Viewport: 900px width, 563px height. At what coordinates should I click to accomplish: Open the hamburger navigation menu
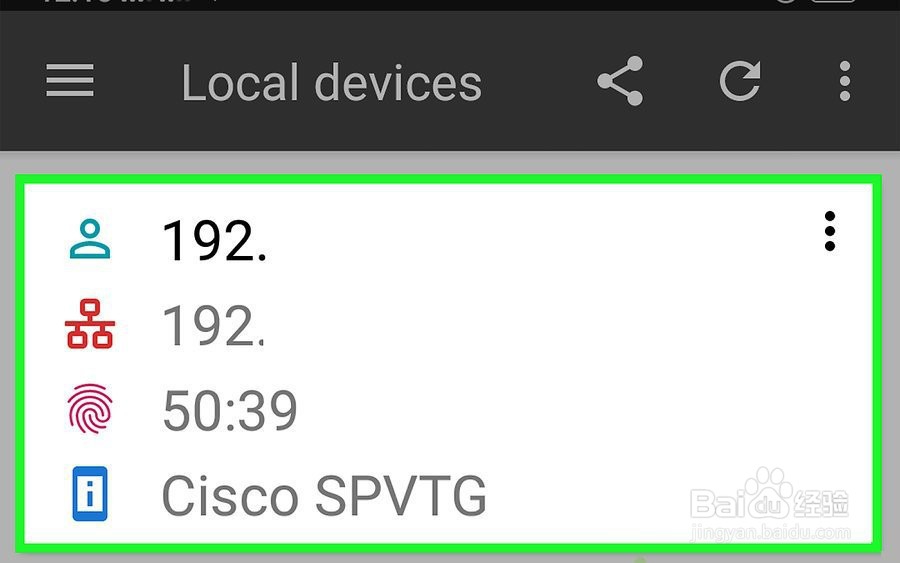70,81
